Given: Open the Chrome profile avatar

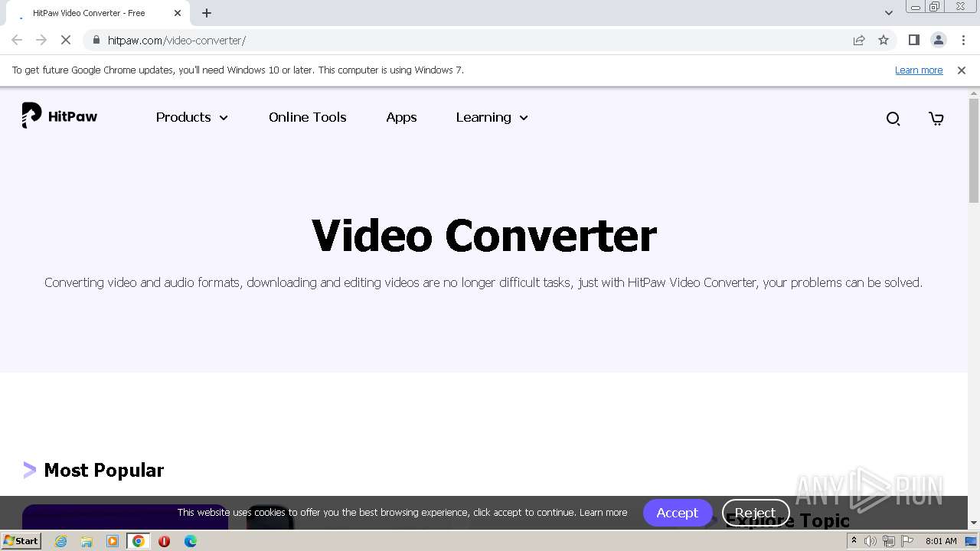Looking at the screenshot, I should (939, 40).
